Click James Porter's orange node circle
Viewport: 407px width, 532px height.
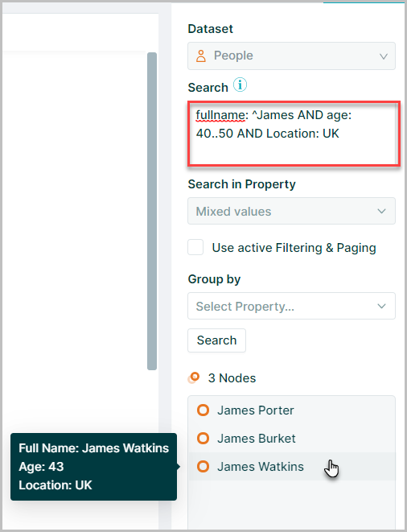tap(203, 410)
